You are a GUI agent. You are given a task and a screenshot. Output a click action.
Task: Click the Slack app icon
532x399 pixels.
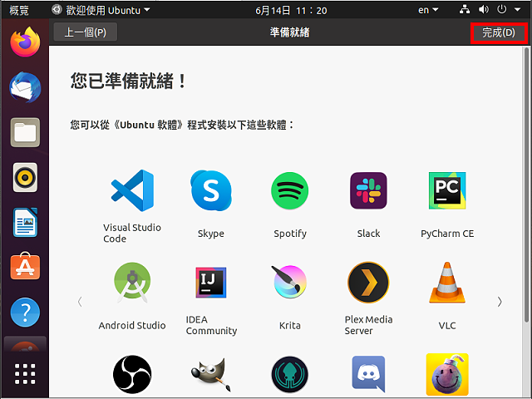(368, 190)
